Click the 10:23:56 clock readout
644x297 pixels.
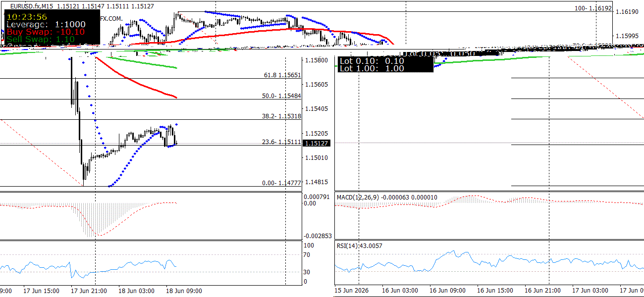click(26, 16)
